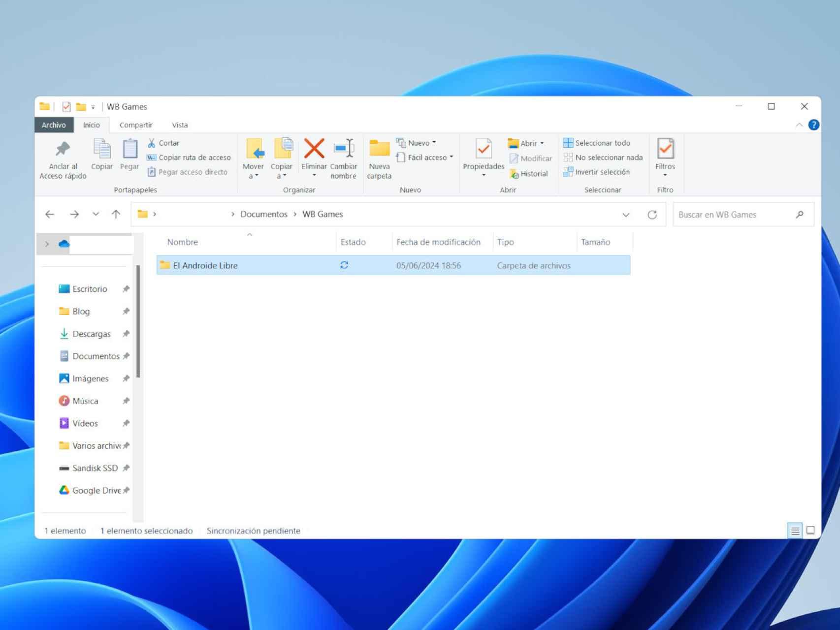Expand the address bar history chevron
840x630 pixels.
point(626,215)
